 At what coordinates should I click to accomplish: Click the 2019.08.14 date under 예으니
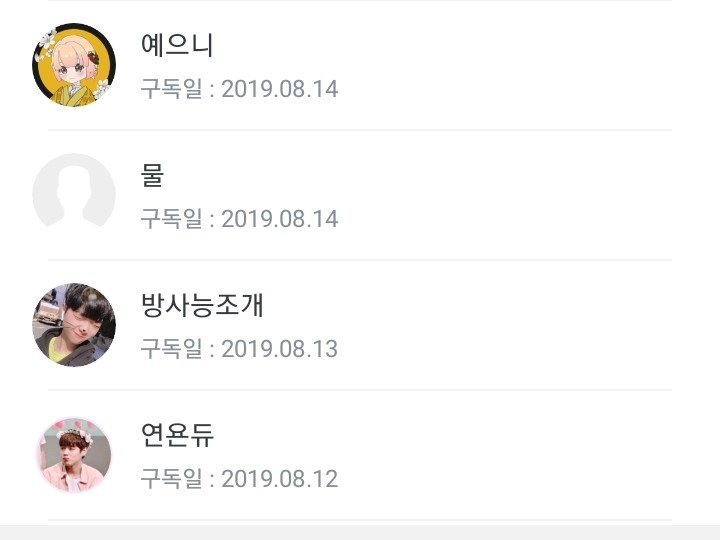coord(279,89)
